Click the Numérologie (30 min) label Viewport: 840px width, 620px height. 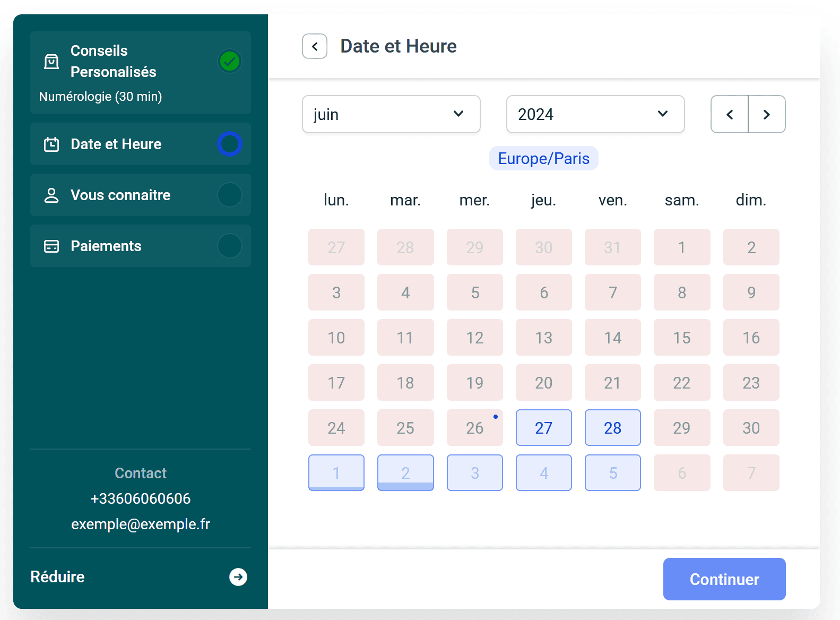point(101,97)
